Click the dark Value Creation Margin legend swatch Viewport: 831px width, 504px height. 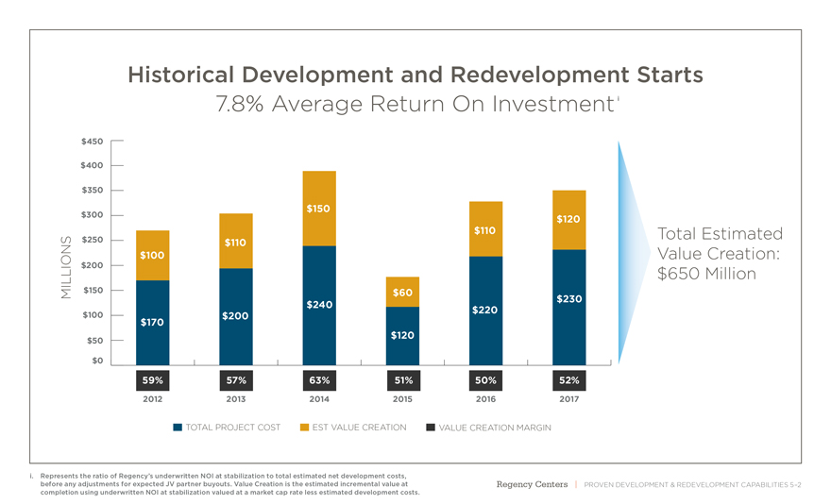pos(431,428)
